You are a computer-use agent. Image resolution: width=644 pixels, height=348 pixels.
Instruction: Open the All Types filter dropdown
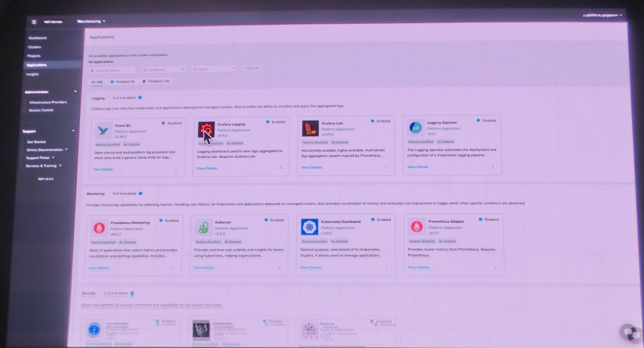[x=213, y=69]
